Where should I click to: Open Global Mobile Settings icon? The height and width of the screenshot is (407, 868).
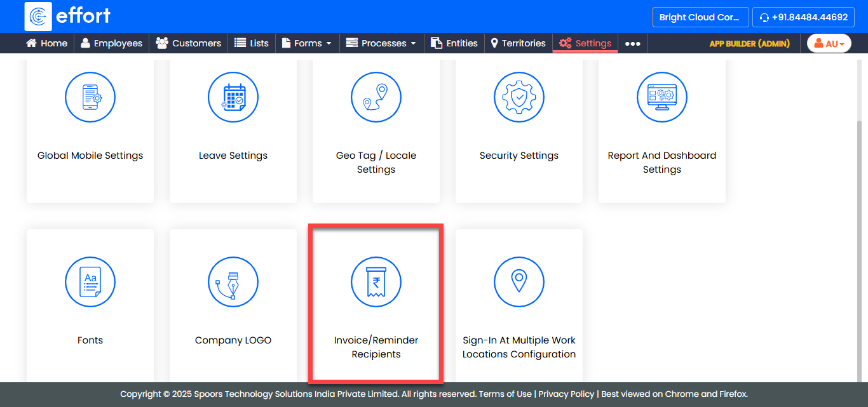coord(90,97)
